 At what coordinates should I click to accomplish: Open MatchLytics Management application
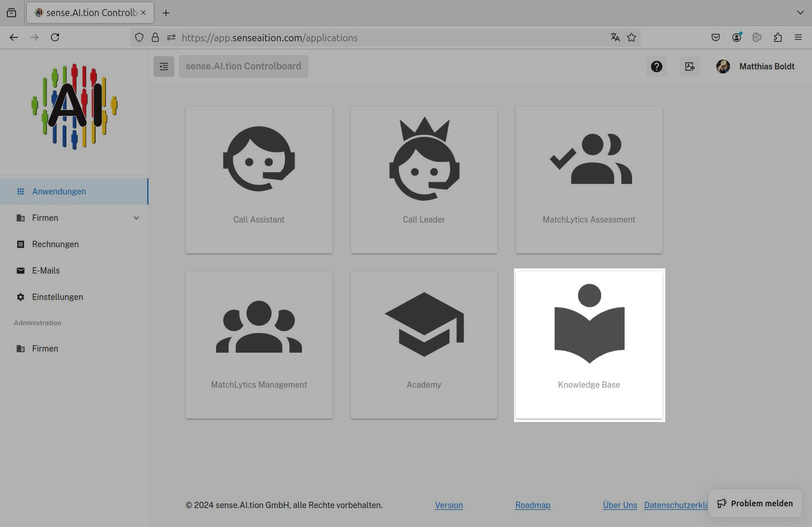(x=259, y=345)
